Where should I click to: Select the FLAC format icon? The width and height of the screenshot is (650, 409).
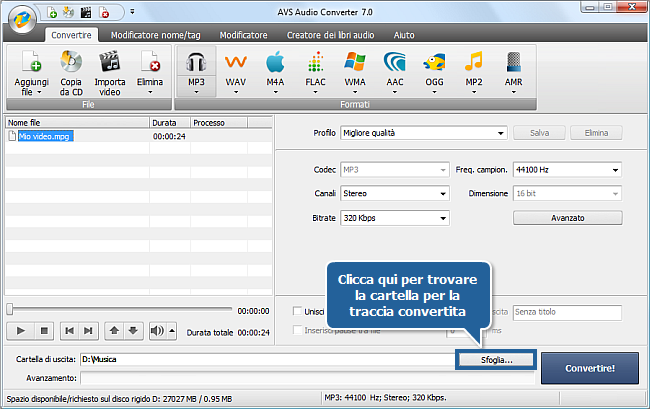coord(315,62)
